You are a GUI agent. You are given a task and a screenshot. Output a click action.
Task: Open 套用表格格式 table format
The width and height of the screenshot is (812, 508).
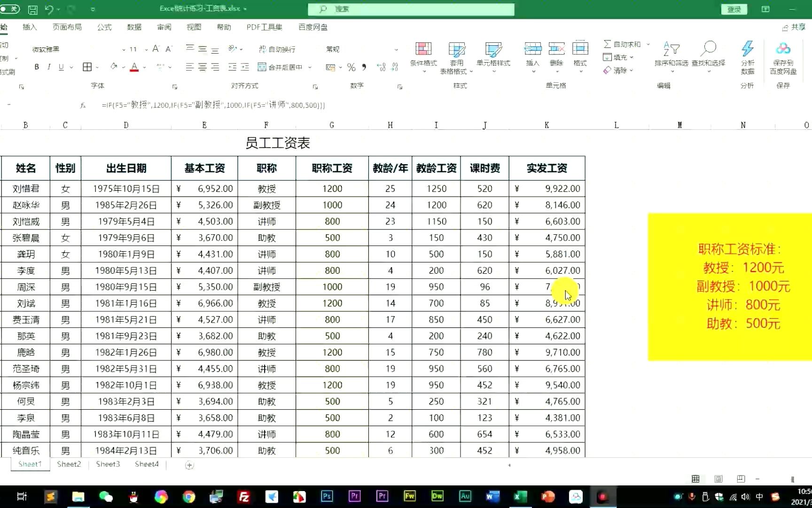(456, 57)
